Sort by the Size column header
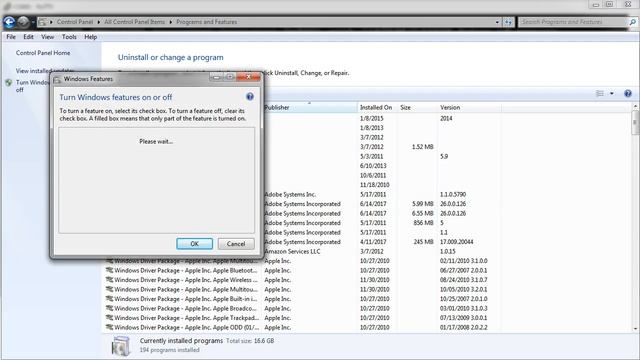The image size is (640, 360). 417,107
